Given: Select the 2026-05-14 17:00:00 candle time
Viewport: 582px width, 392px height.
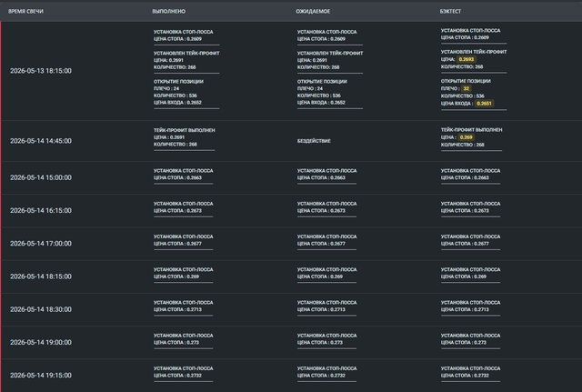Looking at the screenshot, I should click(41, 244).
